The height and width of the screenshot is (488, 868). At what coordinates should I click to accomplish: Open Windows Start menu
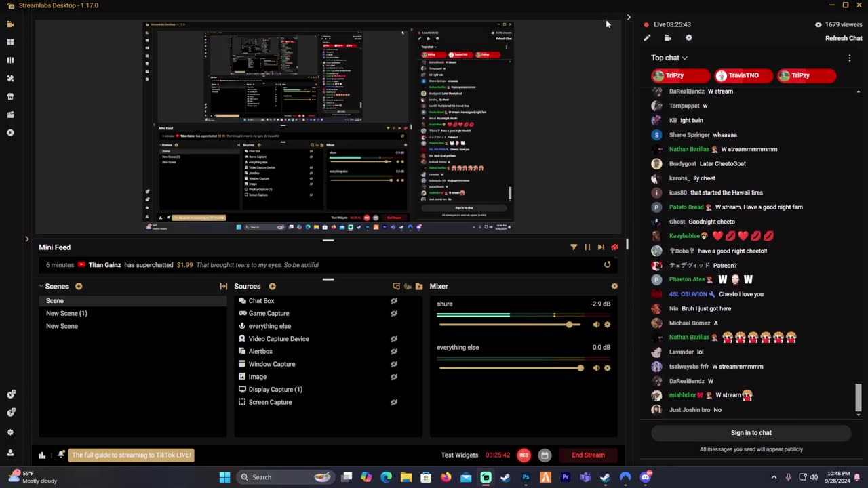pos(224,477)
